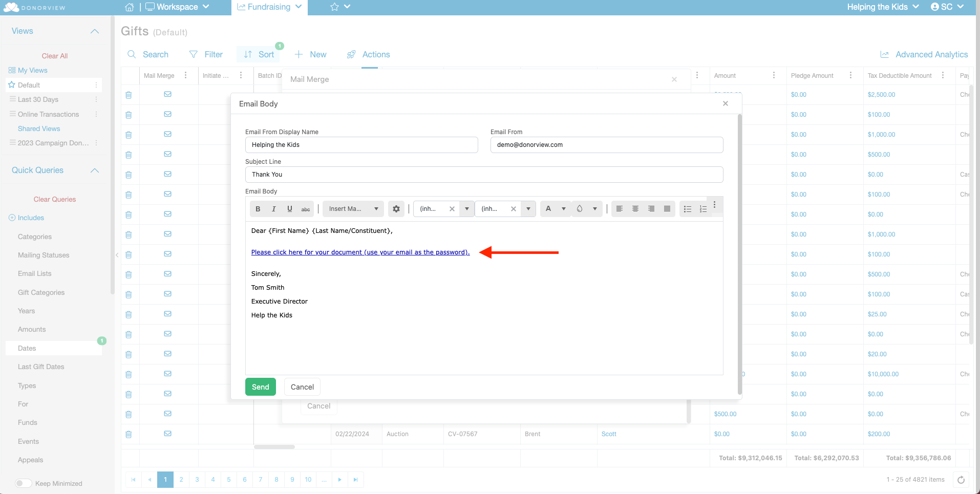Open Advanced Analytics
Viewport: 980px width, 494px height.
(x=924, y=55)
